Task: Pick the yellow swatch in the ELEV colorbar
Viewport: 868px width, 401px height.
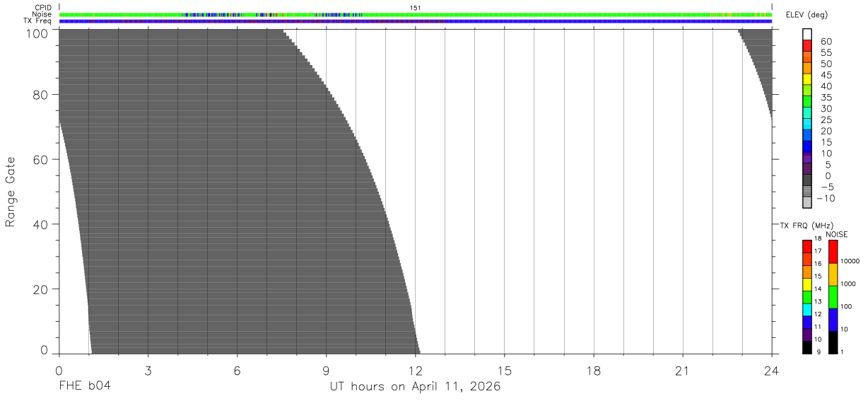Action: [x=807, y=79]
